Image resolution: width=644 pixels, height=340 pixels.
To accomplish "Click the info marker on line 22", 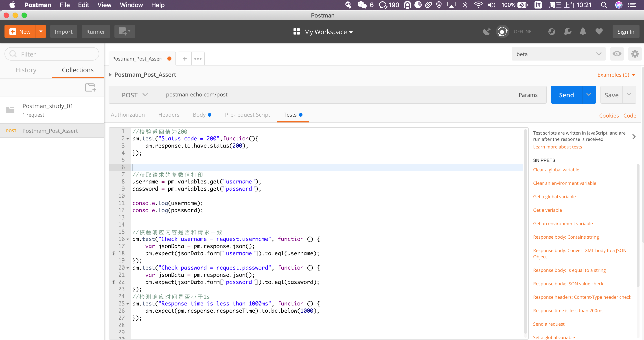I will pyautogui.click(x=114, y=282).
